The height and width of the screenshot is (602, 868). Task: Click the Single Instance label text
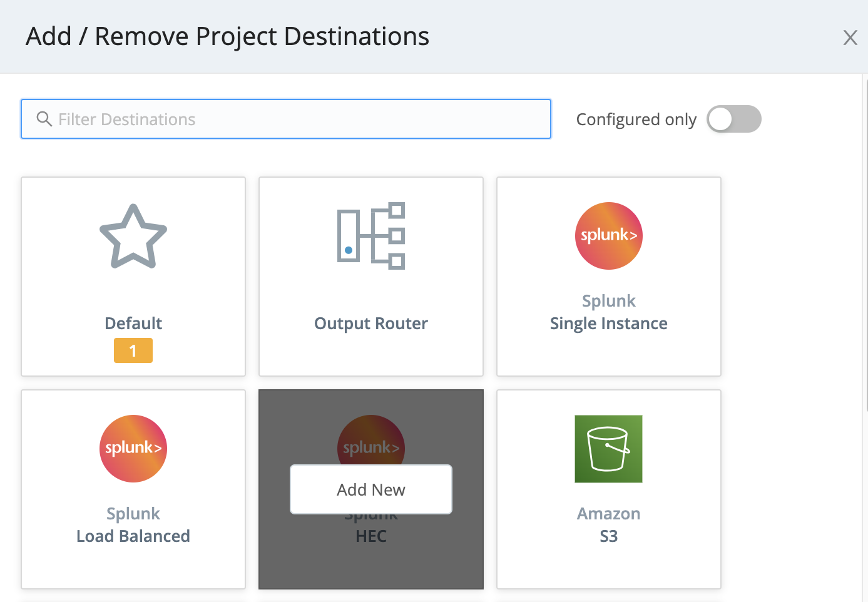point(609,324)
